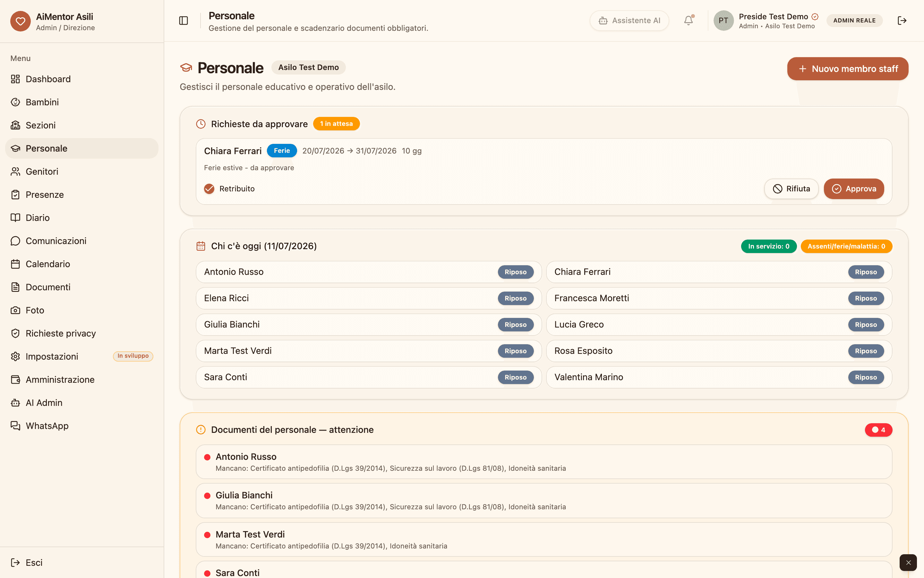Click the In sviluppo badge next to Impostazioni

[x=133, y=356]
